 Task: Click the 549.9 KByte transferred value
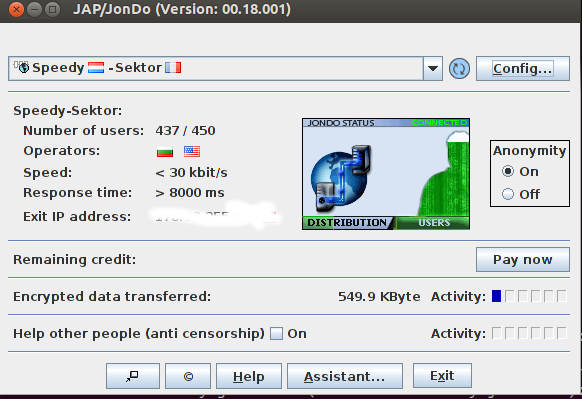click(x=379, y=297)
